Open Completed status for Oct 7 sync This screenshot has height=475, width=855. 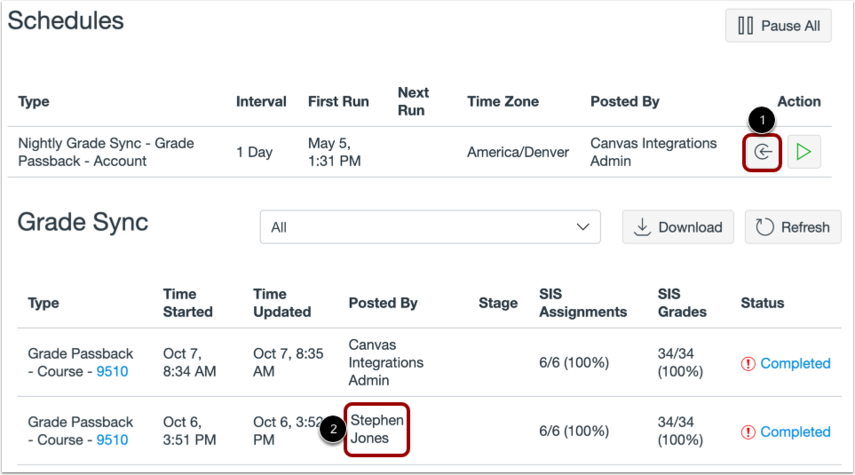(x=795, y=363)
